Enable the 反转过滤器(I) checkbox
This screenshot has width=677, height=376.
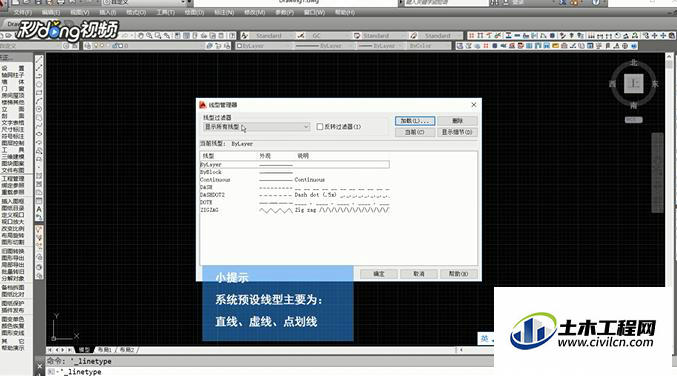pyautogui.click(x=320, y=126)
